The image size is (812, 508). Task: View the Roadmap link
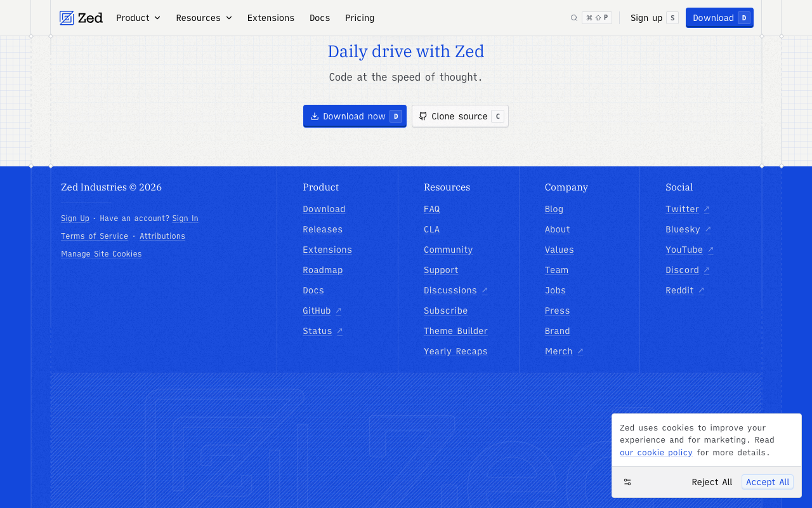pyautogui.click(x=322, y=270)
